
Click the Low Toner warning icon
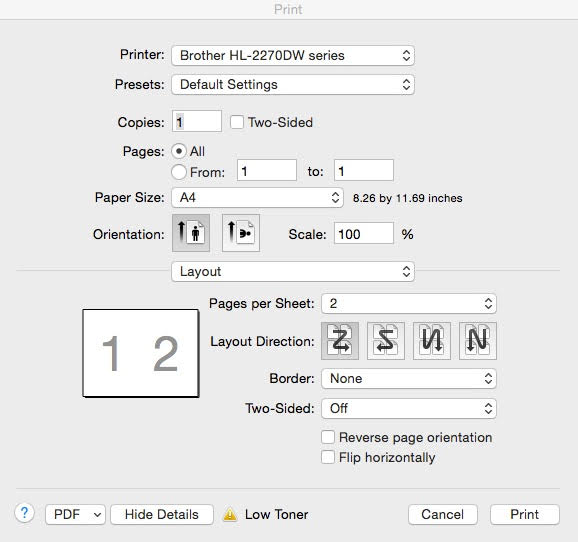click(x=230, y=514)
